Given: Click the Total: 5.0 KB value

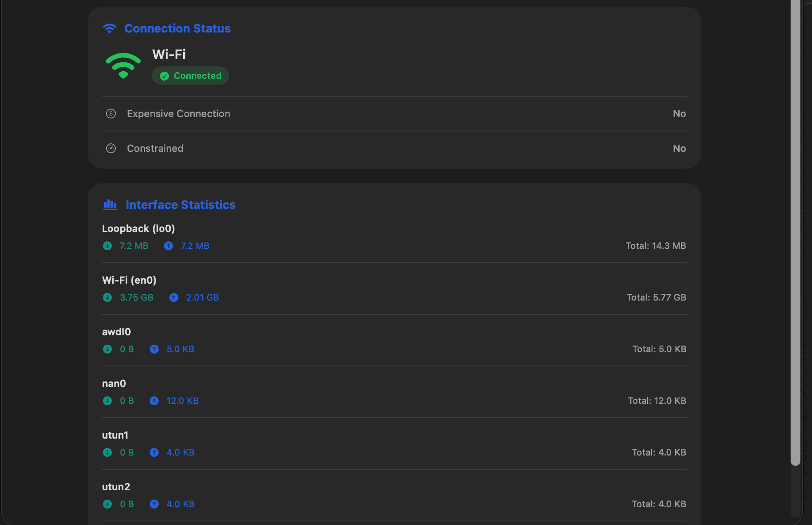Looking at the screenshot, I should tap(659, 349).
